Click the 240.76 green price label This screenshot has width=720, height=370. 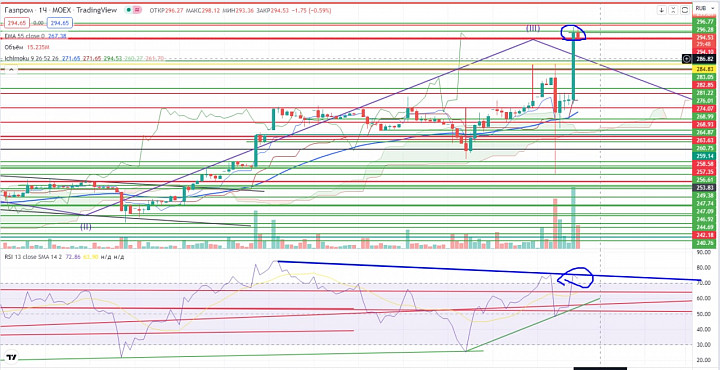[704, 243]
